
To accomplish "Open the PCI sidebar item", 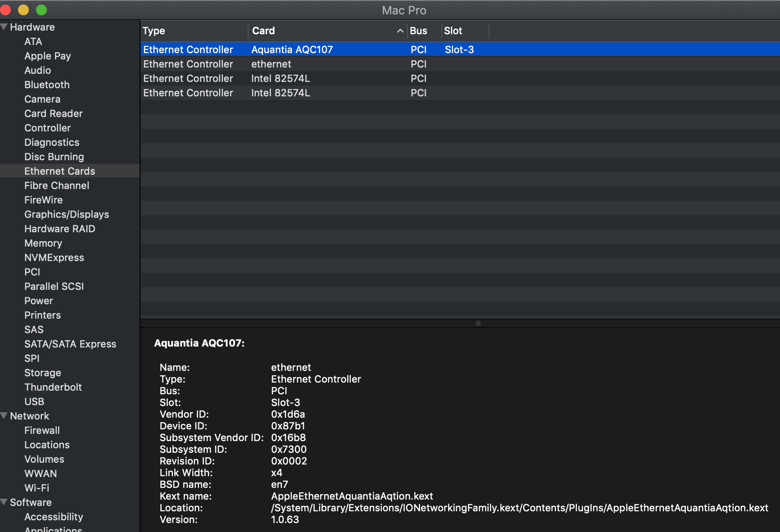I will point(32,272).
